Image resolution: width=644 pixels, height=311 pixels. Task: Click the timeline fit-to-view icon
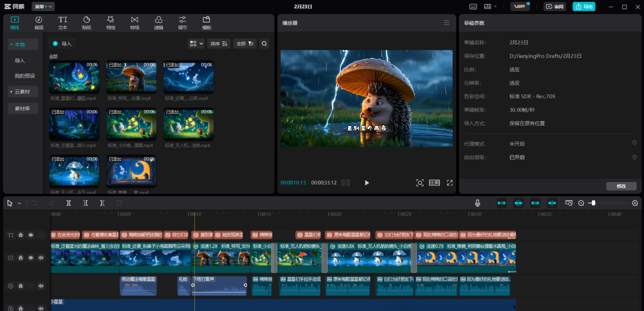(x=569, y=203)
